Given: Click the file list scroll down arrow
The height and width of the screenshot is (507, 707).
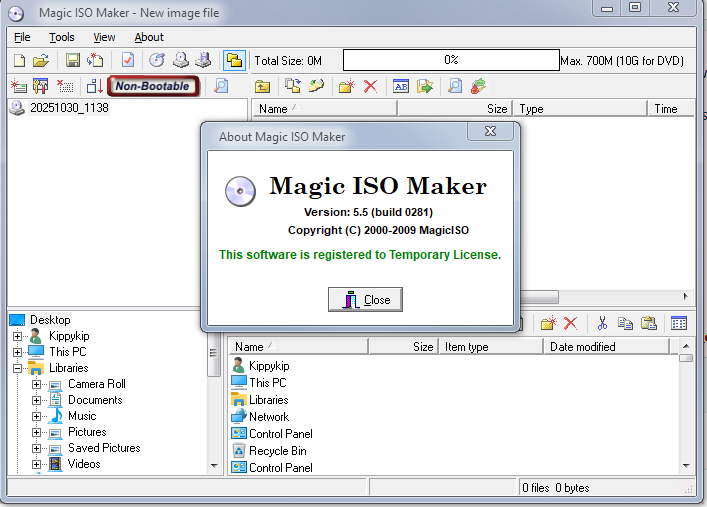Looking at the screenshot, I should [x=686, y=466].
